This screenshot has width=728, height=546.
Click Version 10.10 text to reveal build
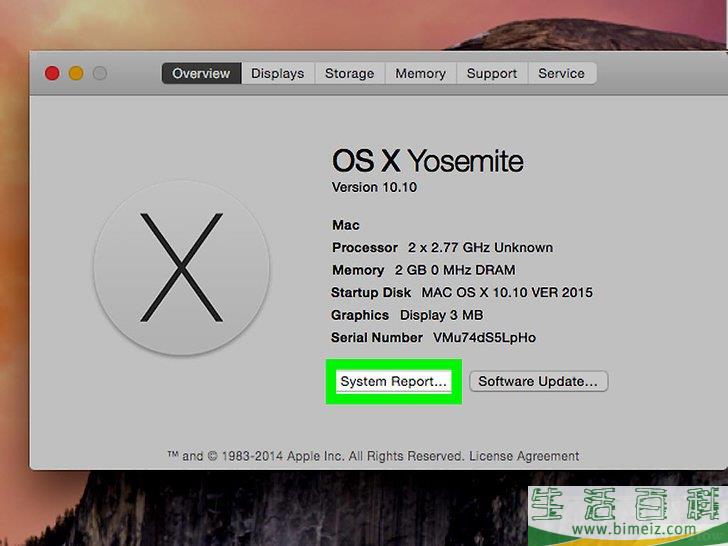tap(373, 187)
